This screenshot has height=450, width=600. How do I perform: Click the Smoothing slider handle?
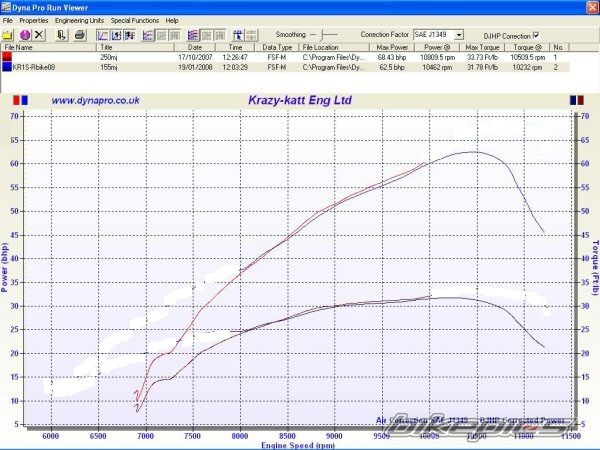click(322, 34)
